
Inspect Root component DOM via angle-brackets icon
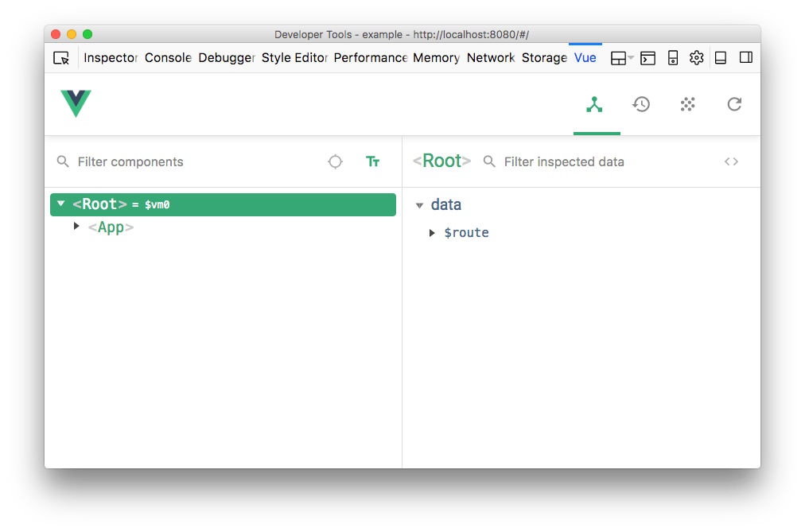[x=731, y=161]
